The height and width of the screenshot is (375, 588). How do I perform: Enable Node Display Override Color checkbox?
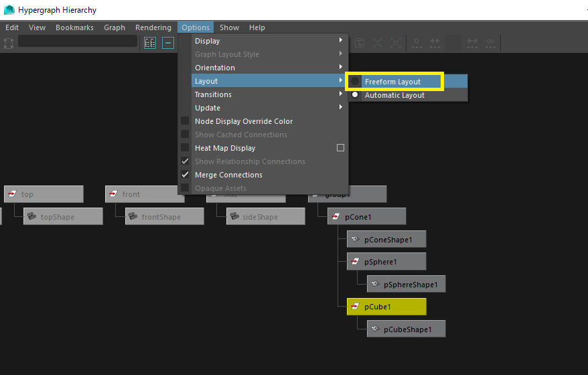[185, 121]
